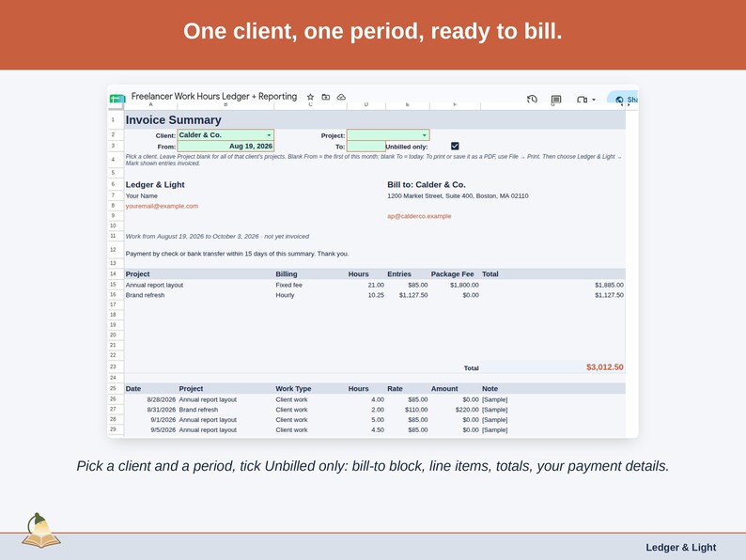Click the Share button

click(623, 99)
